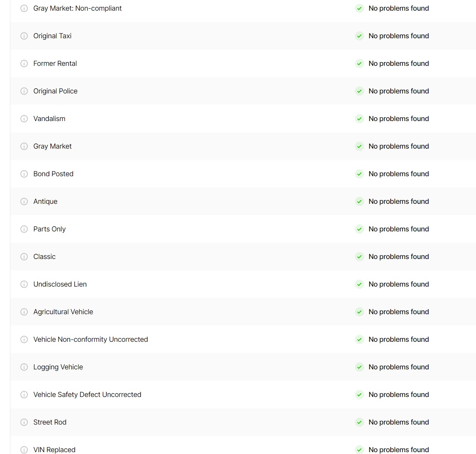
Task: Click info icon beside Parts Only
Action: pyautogui.click(x=24, y=229)
